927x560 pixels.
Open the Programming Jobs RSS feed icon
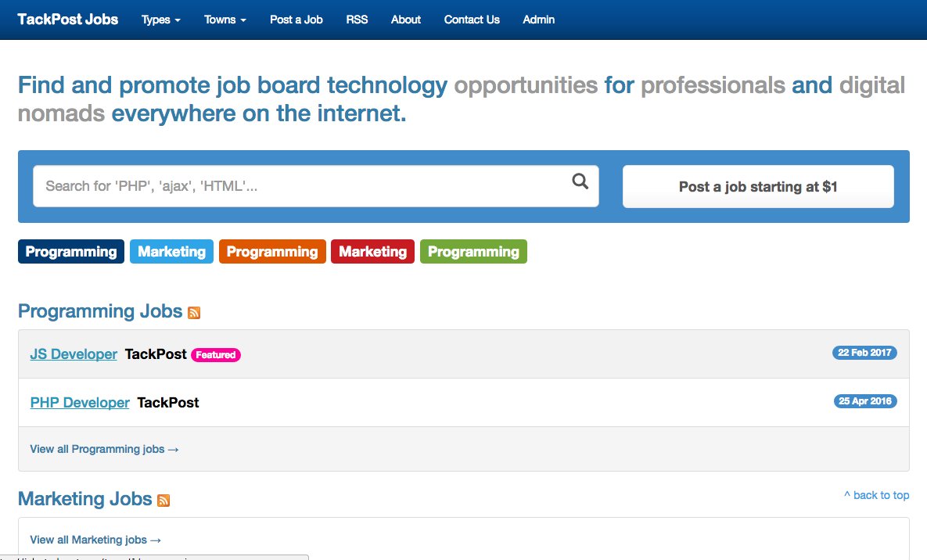pyautogui.click(x=194, y=313)
